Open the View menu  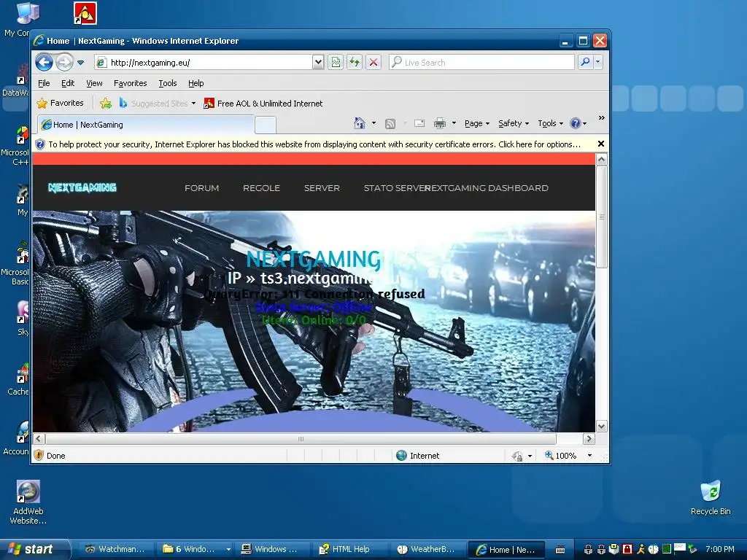(94, 83)
